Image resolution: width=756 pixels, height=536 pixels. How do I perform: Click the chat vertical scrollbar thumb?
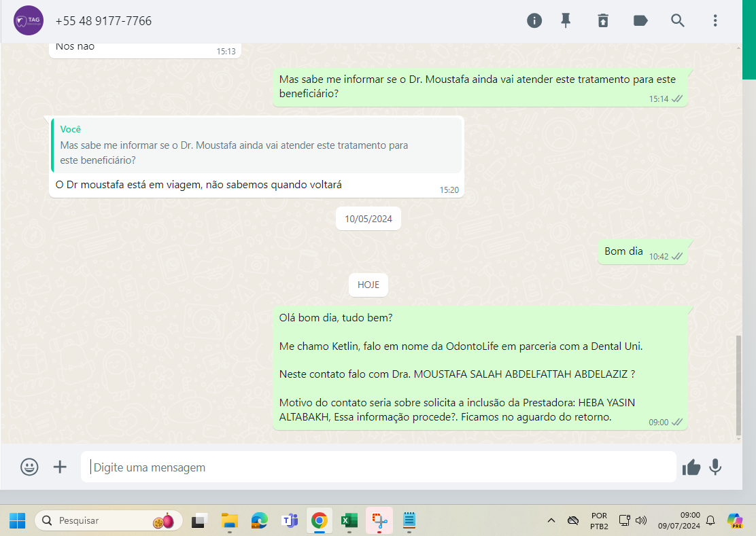click(738, 385)
